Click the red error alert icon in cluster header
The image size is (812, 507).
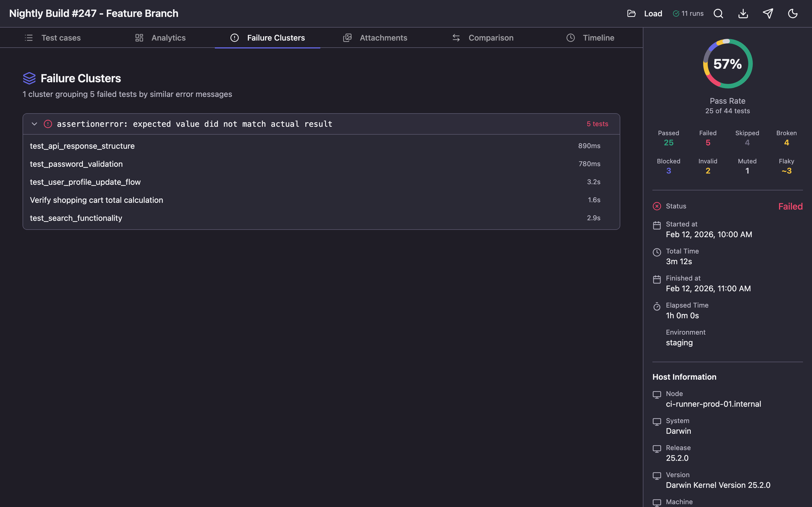pyautogui.click(x=48, y=124)
